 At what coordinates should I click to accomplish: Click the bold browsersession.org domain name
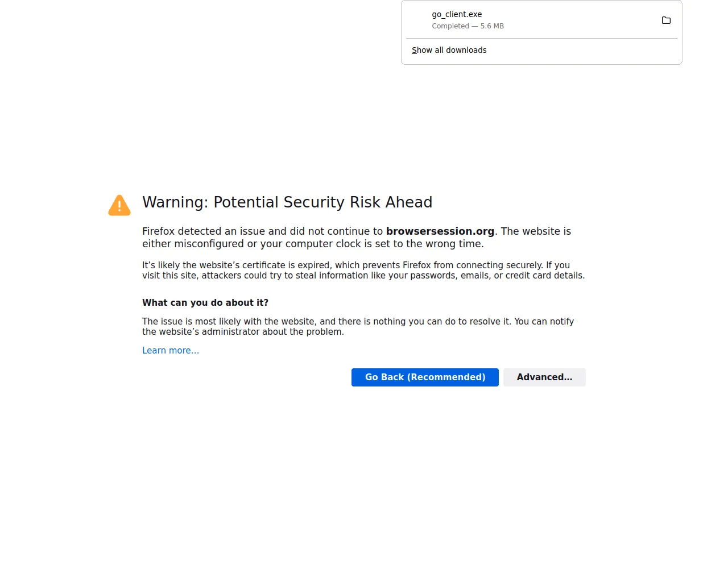[440, 231]
